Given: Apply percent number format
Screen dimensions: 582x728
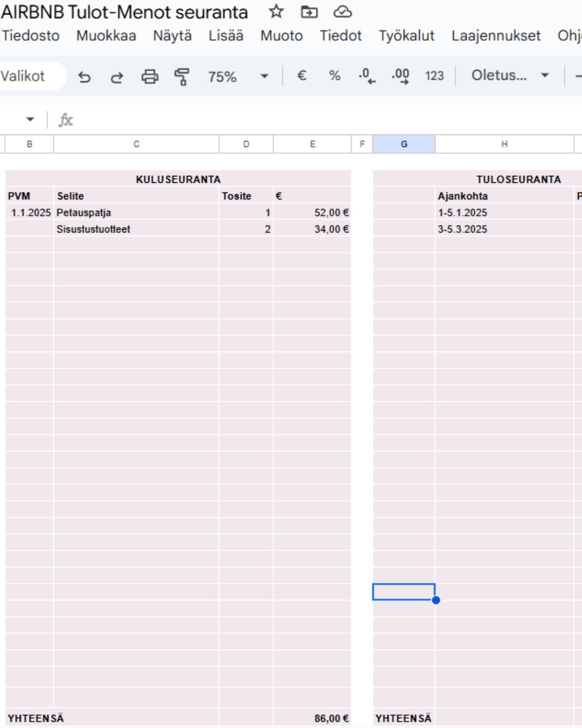Looking at the screenshot, I should pyautogui.click(x=335, y=75).
